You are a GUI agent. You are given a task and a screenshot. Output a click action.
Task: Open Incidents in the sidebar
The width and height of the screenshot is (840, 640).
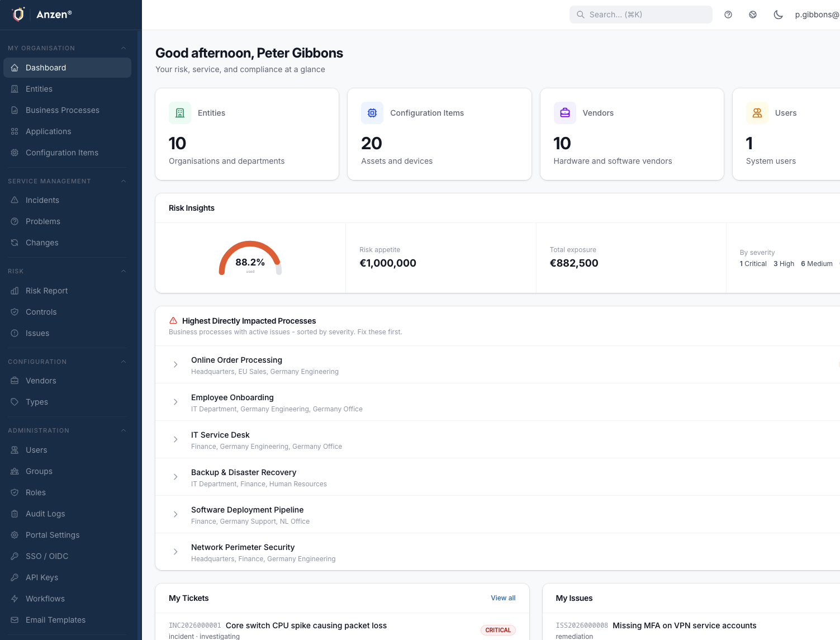[42, 200]
